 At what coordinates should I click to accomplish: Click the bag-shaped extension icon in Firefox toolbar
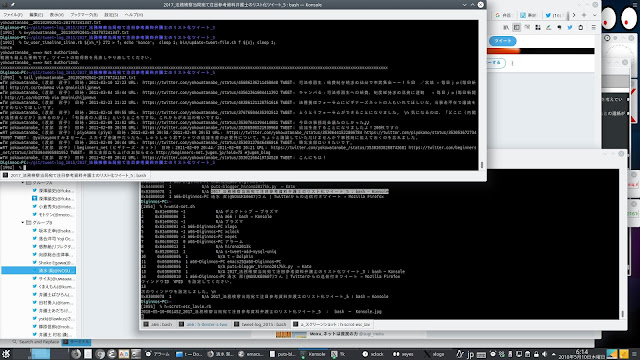click(581, 27)
